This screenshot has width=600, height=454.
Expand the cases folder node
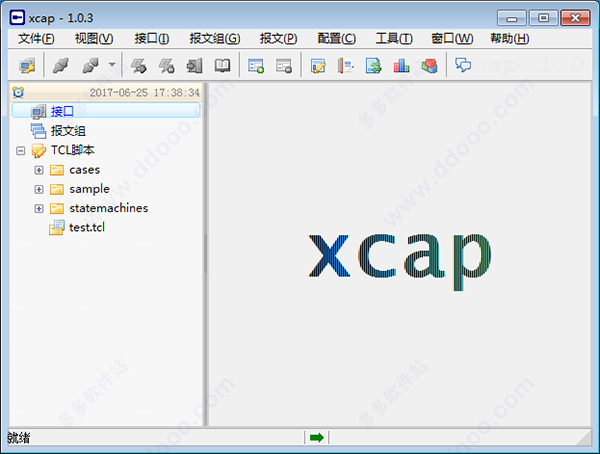(39, 170)
